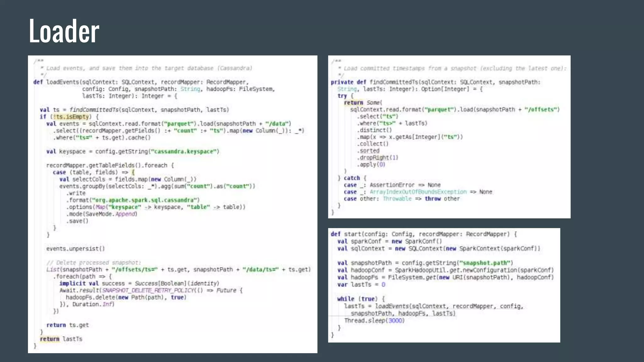The height and width of the screenshot is (362, 644).
Task: Click ArrayIndexOutOfBoundsException in the catch block
Action: [418, 192]
